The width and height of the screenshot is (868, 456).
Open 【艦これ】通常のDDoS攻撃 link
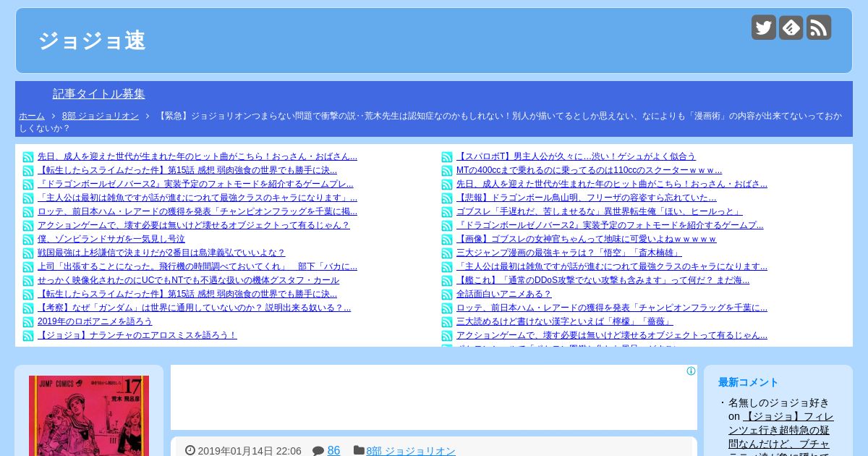pyautogui.click(x=603, y=280)
